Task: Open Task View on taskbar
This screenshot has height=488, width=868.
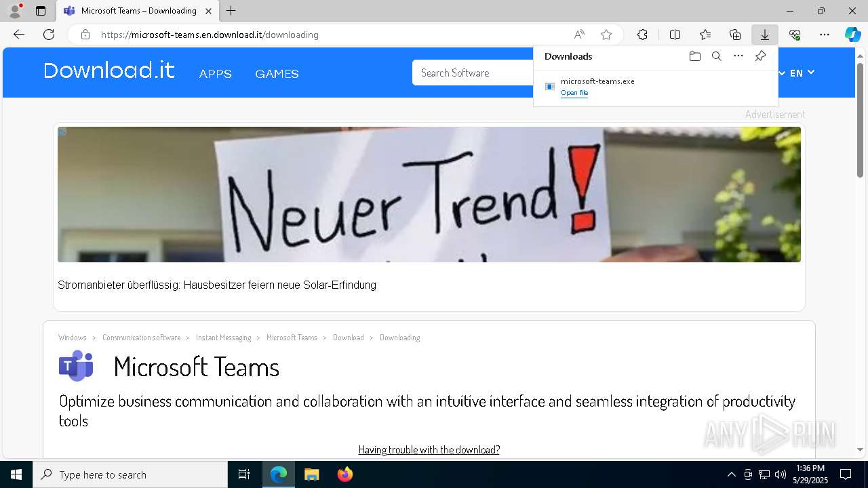Action: pyautogui.click(x=244, y=474)
